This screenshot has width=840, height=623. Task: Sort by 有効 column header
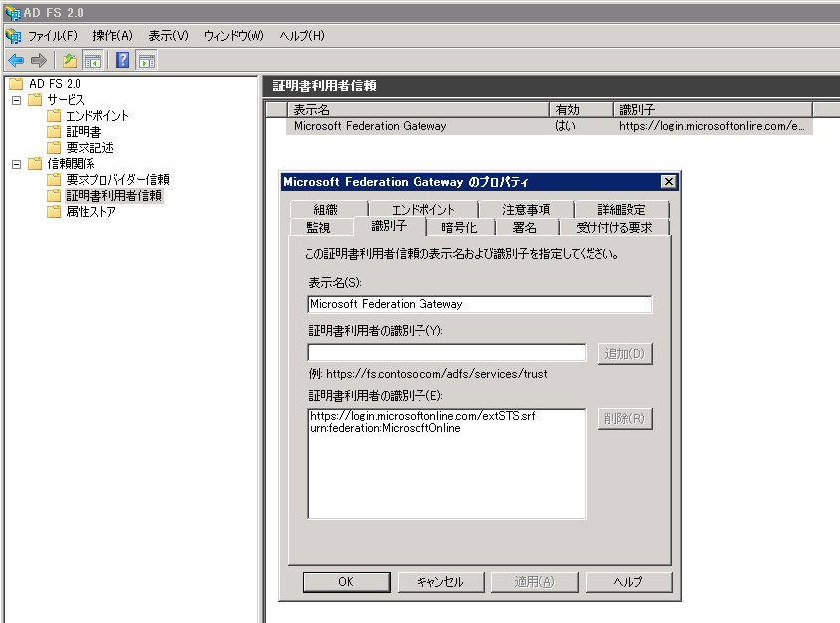click(582, 110)
